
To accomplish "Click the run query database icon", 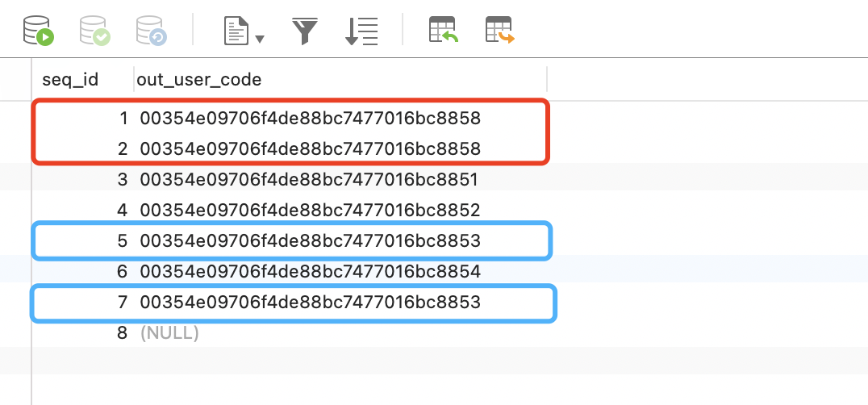I will click(38, 31).
